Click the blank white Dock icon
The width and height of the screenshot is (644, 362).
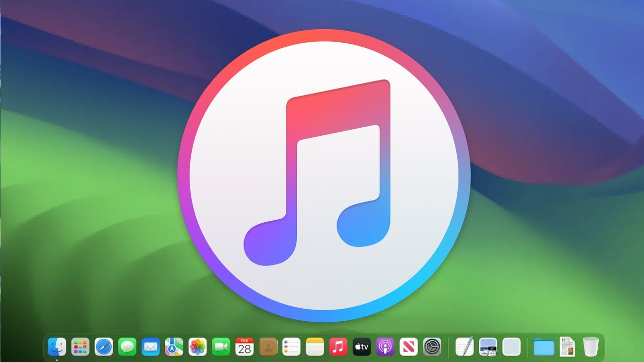[512, 346]
